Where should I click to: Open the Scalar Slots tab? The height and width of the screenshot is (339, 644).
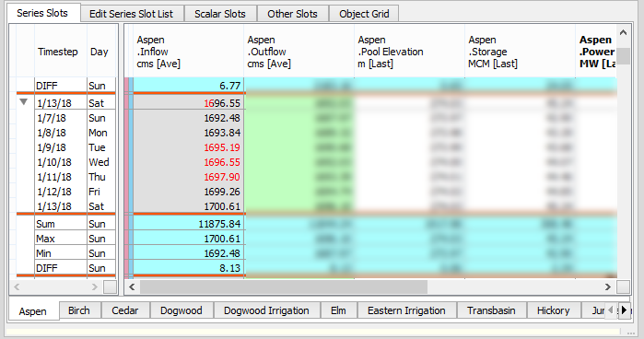click(220, 14)
